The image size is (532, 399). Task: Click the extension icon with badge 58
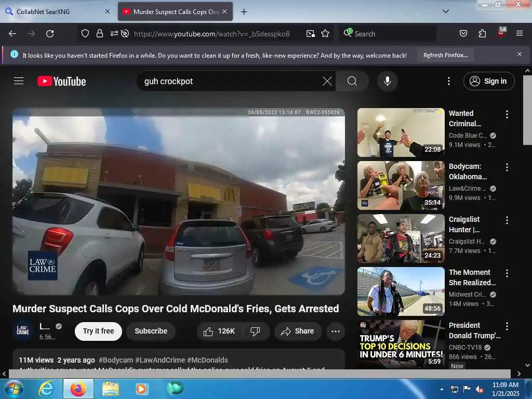click(501, 32)
